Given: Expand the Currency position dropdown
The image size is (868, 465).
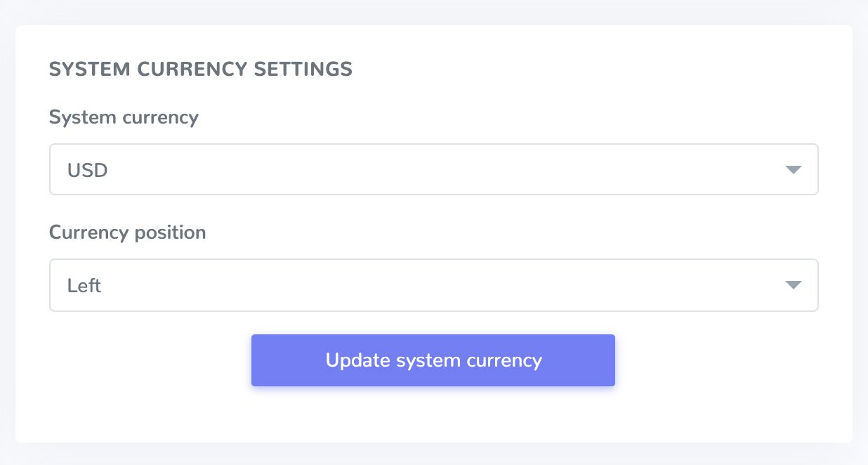Looking at the screenshot, I should 433,285.
